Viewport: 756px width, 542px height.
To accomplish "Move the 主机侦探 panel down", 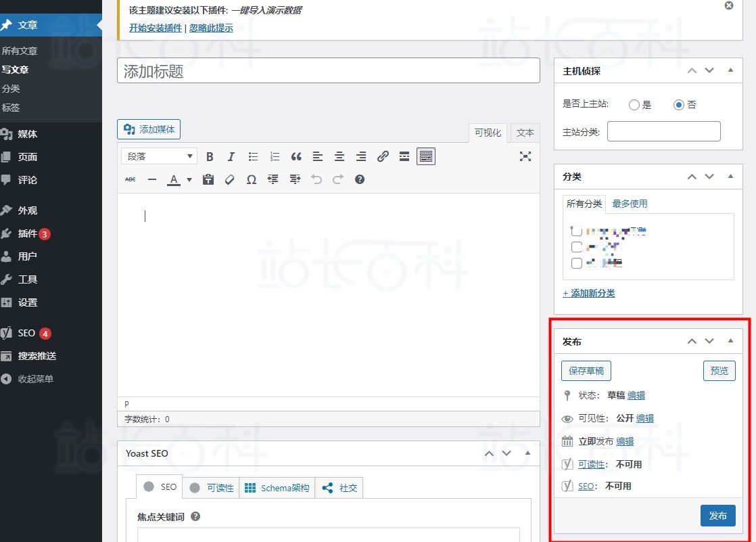I will 709,70.
